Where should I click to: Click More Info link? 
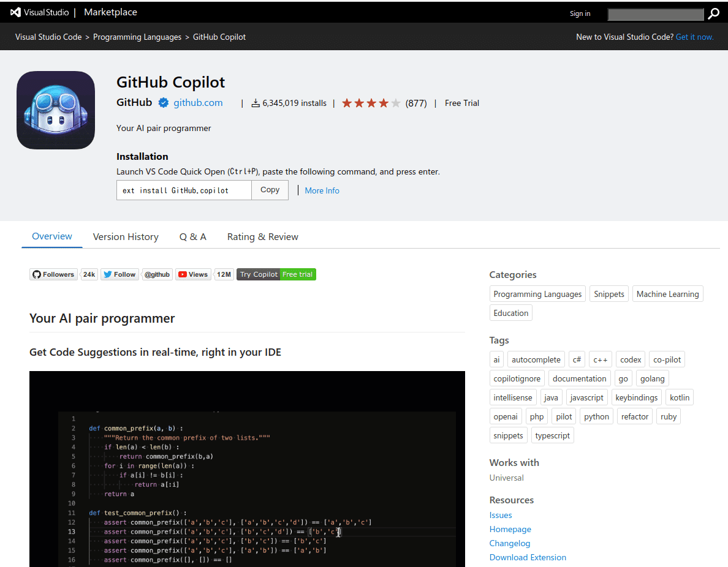tap(322, 190)
